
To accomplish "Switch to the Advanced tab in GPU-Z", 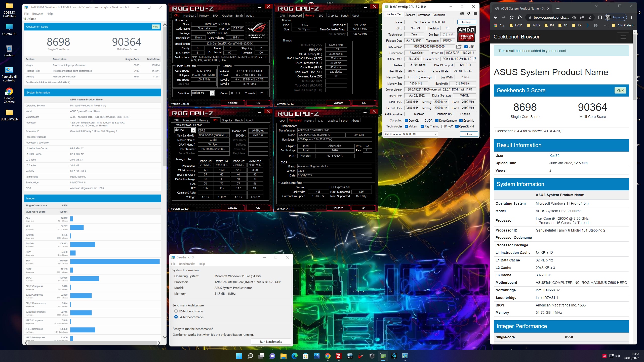I will (424, 15).
